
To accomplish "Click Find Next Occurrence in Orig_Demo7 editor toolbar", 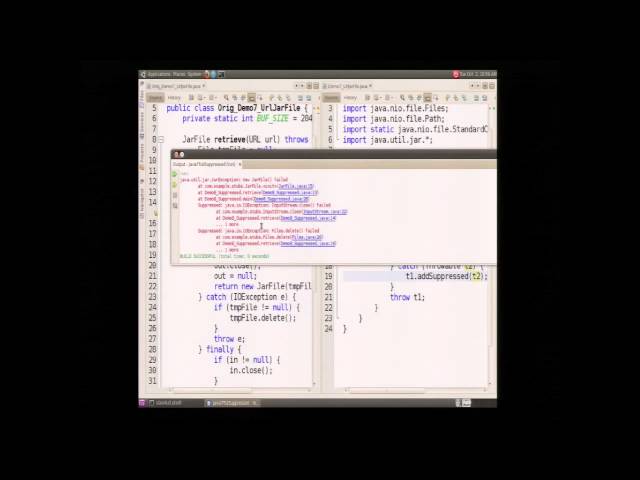I will (x=242, y=98).
